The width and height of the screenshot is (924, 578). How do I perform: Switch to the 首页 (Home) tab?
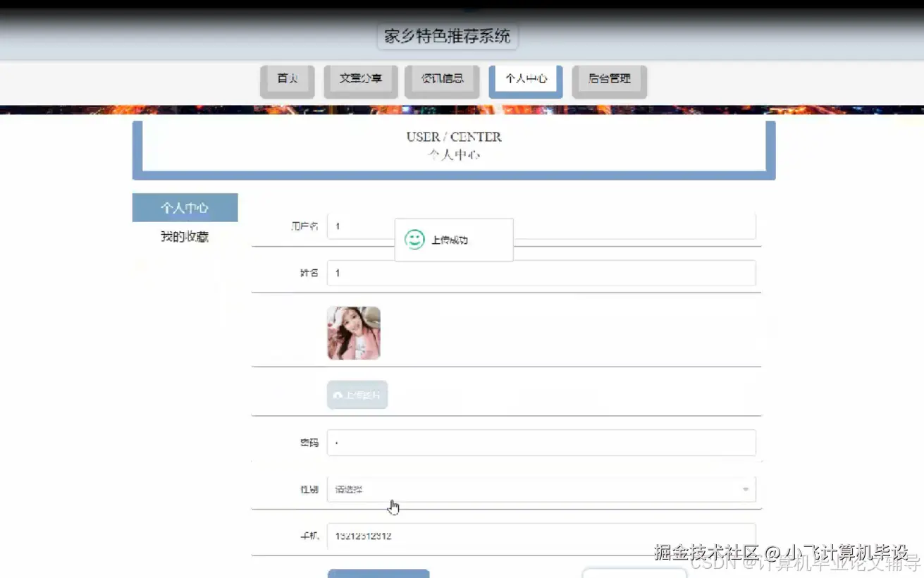click(287, 80)
